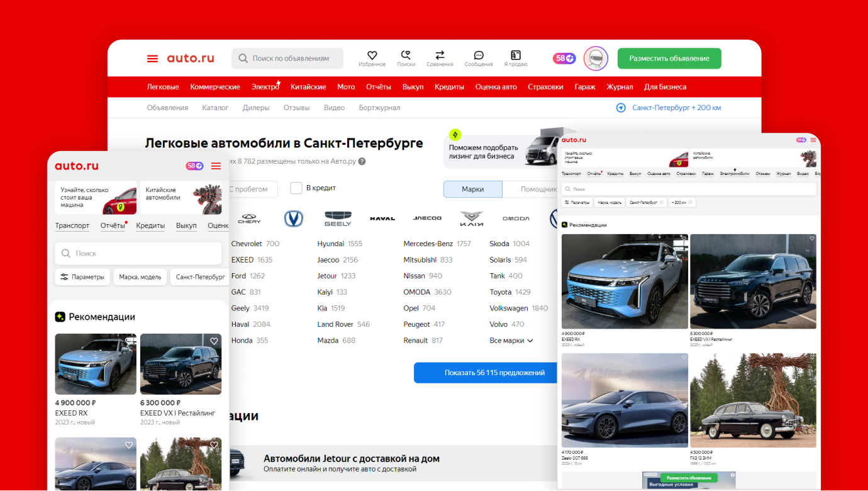The image size is (868, 491).
Task: Open the Легковые menu item
Action: click(x=163, y=87)
